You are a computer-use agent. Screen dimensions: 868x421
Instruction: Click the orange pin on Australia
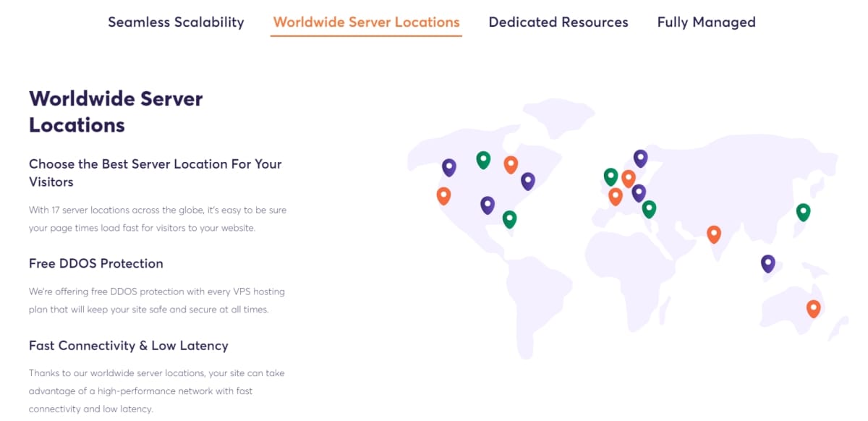pos(813,309)
